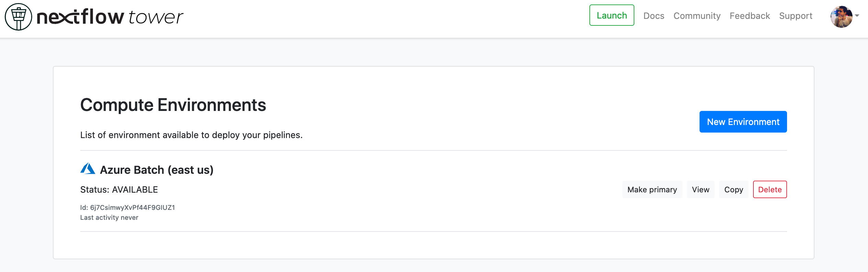Image resolution: width=868 pixels, height=272 pixels.
Task: Click the nextflow tower wordmark
Action: click(110, 17)
